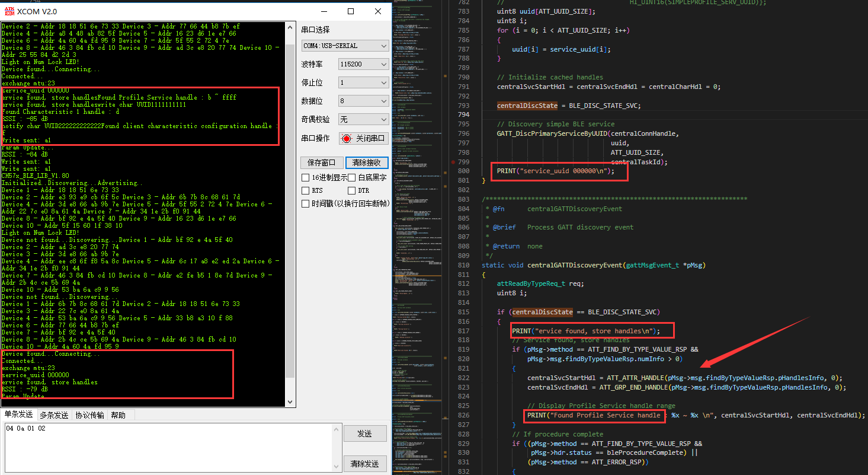Click log line RSSI : -84 dB

click(24, 154)
